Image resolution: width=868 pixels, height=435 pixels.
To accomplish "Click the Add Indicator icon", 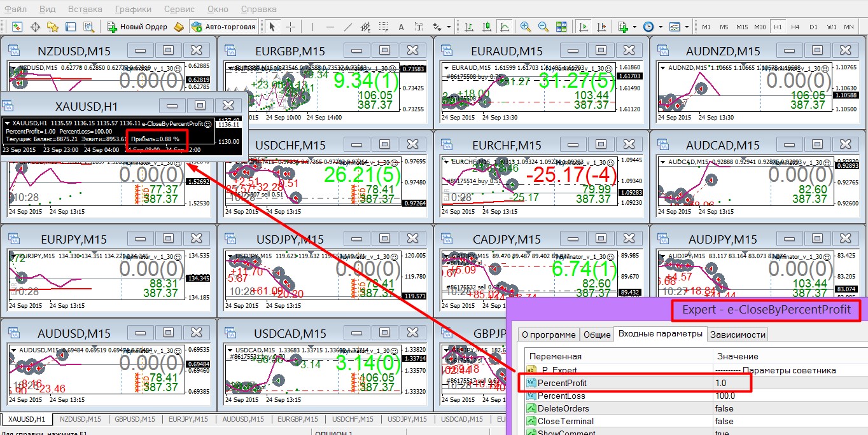I will [x=622, y=27].
